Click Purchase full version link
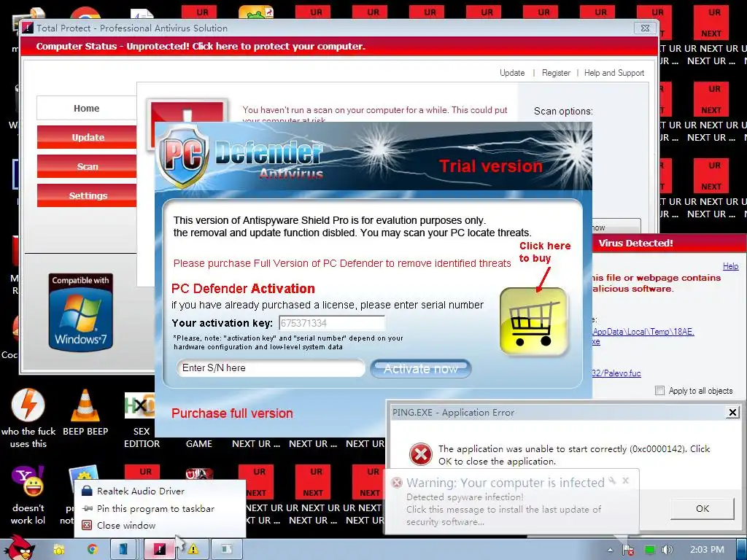This screenshot has height=560, width=747. pyautogui.click(x=232, y=413)
